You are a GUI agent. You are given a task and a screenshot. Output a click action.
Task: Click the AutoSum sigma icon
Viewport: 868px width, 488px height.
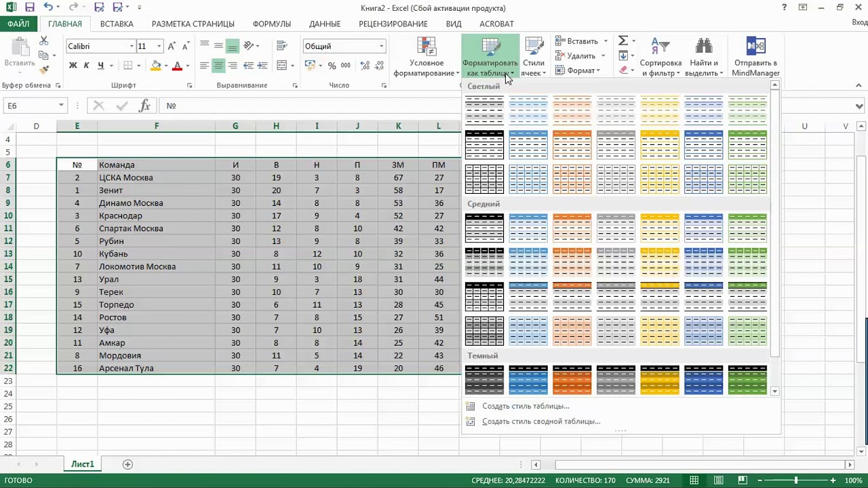[x=623, y=41]
